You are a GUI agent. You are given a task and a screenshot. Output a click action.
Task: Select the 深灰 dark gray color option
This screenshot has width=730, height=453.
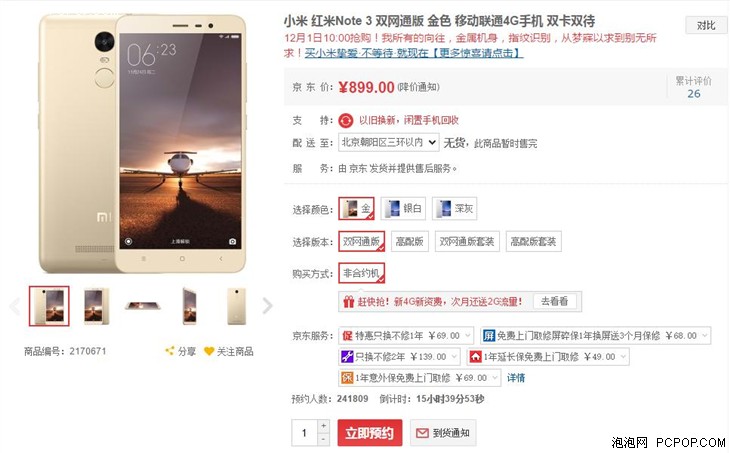point(454,208)
